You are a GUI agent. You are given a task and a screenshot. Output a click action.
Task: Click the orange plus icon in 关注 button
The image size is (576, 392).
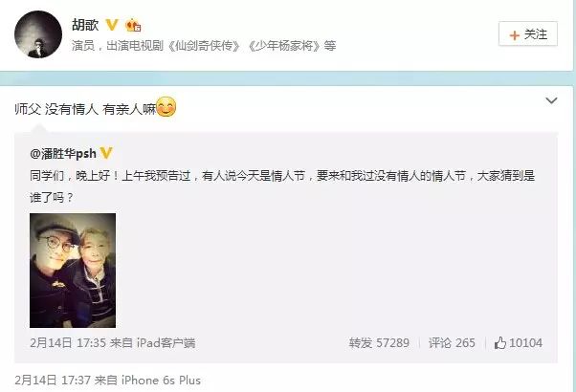pos(515,35)
